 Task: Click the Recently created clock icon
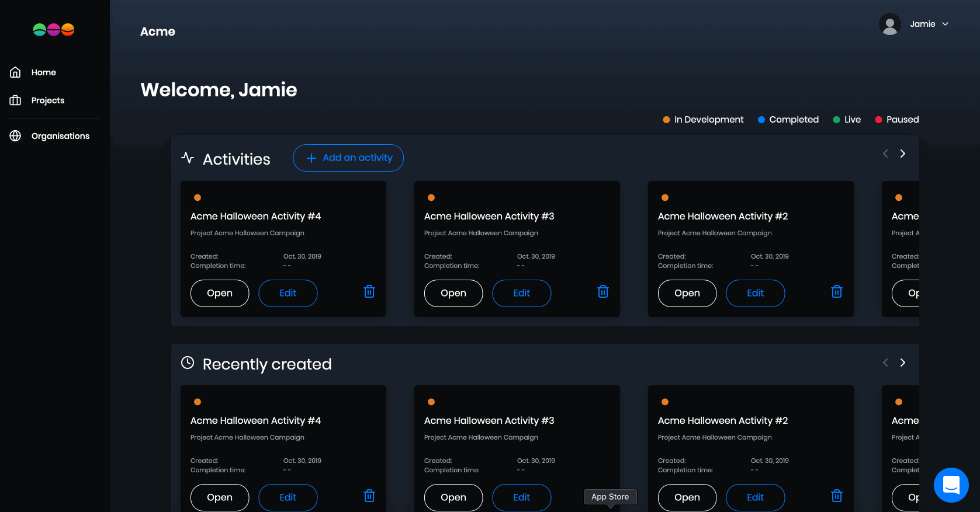(188, 363)
